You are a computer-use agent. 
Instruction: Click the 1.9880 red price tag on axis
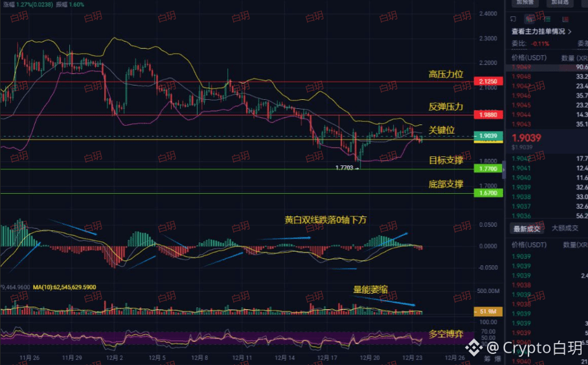[x=488, y=115]
